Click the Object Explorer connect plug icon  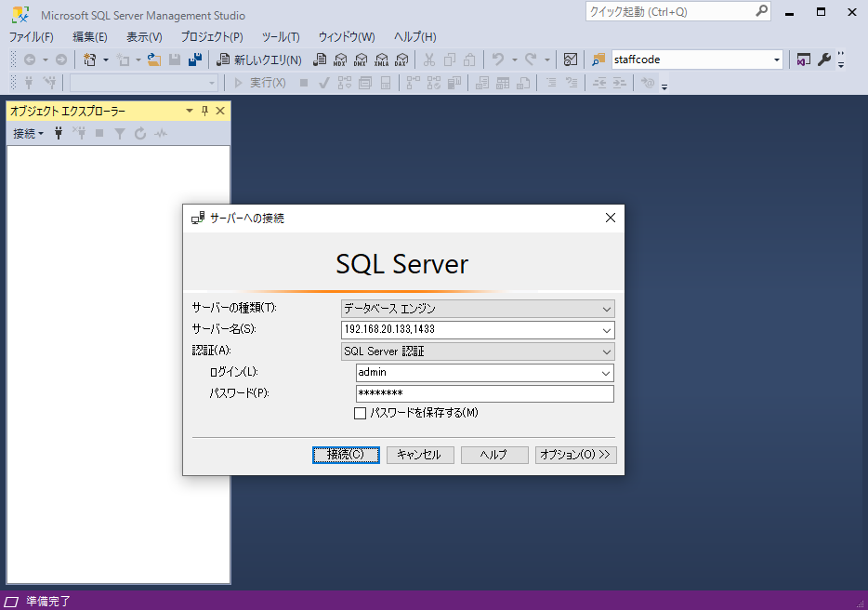click(x=59, y=133)
